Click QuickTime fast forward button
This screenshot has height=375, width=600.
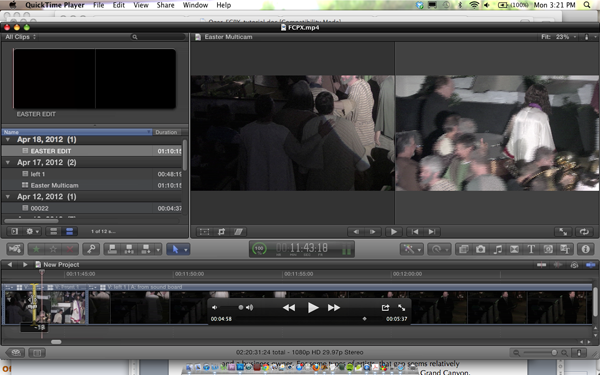[334, 308]
